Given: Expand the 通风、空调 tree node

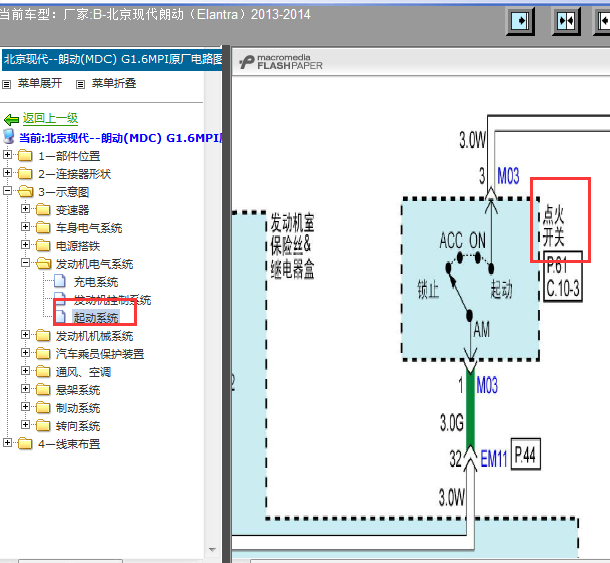Looking at the screenshot, I should [25, 370].
